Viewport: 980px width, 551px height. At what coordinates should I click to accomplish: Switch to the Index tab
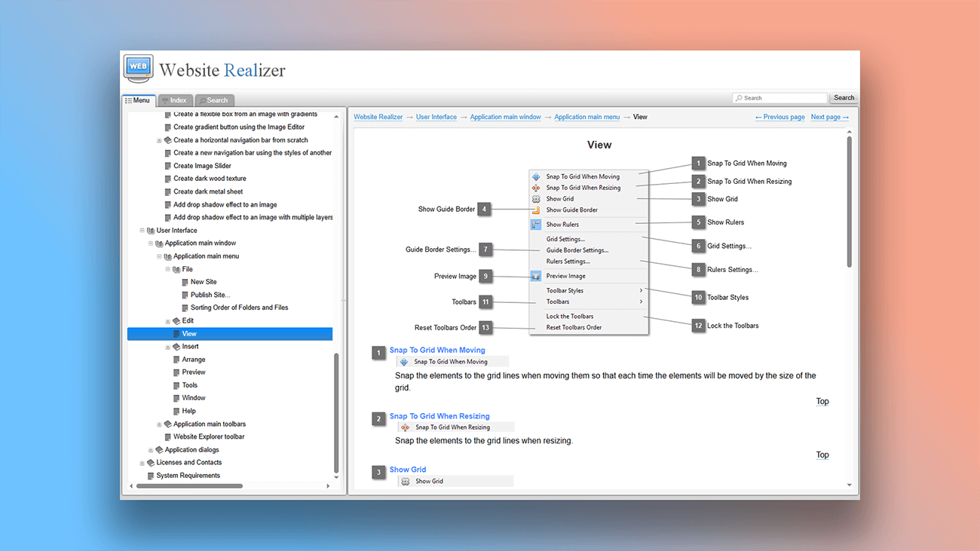[x=175, y=99]
